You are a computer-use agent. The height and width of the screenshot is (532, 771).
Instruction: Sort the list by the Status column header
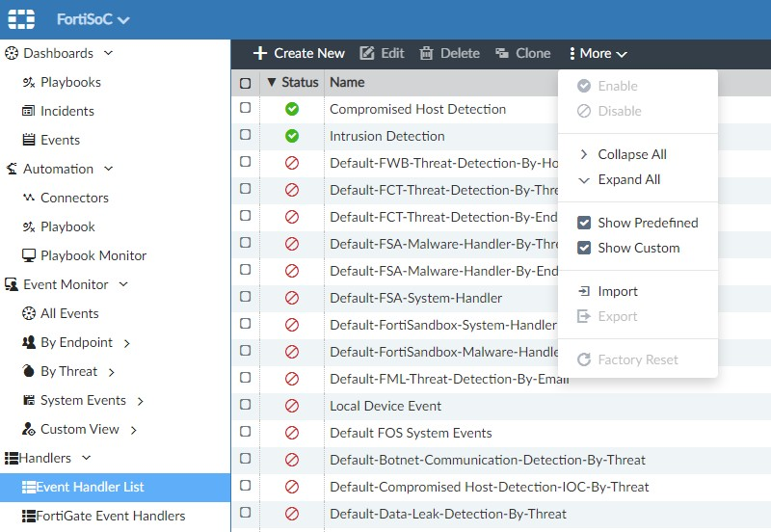click(x=299, y=82)
